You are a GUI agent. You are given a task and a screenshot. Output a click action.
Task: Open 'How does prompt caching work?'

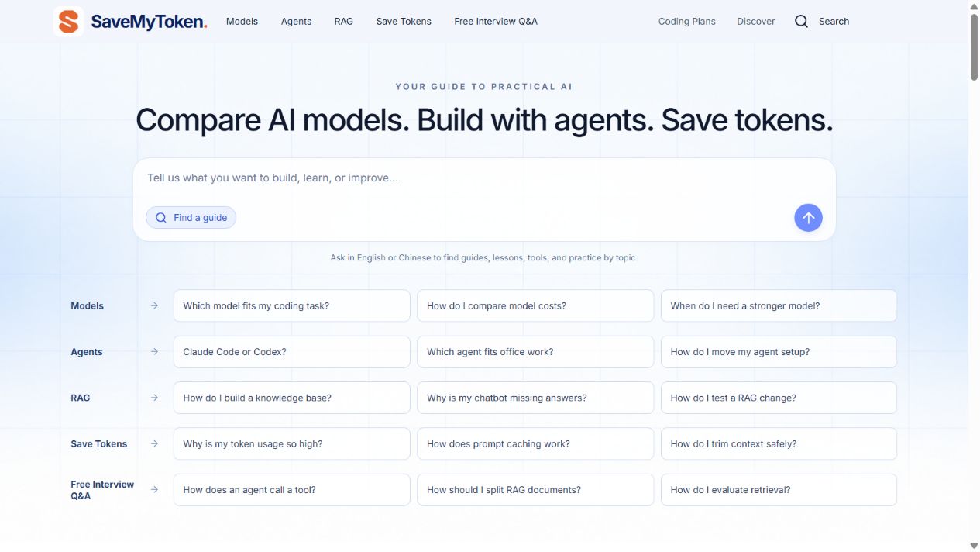click(535, 443)
